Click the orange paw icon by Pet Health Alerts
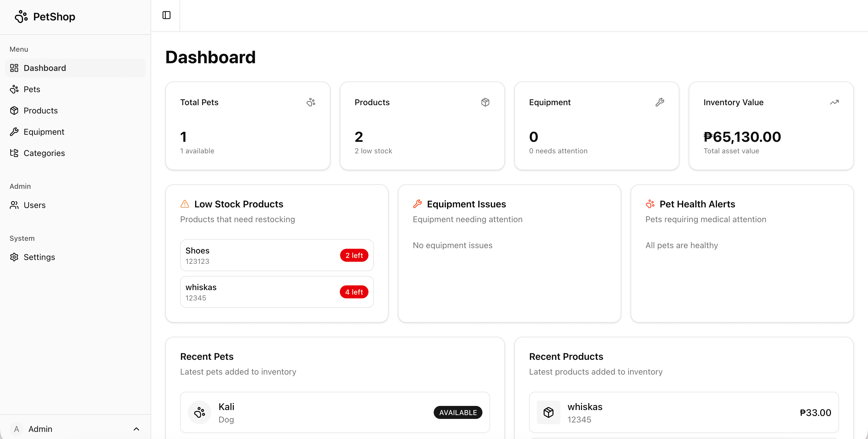 click(650, 204)
